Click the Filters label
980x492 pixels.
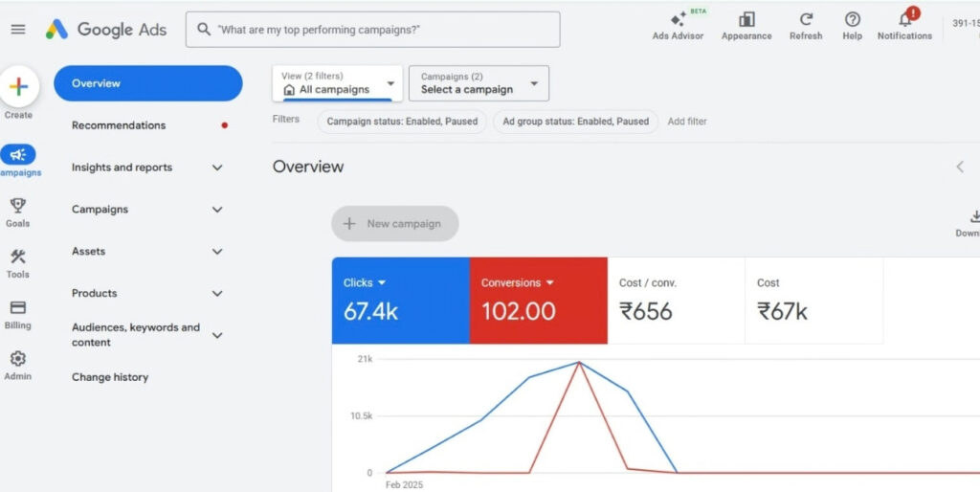point(285,119)
